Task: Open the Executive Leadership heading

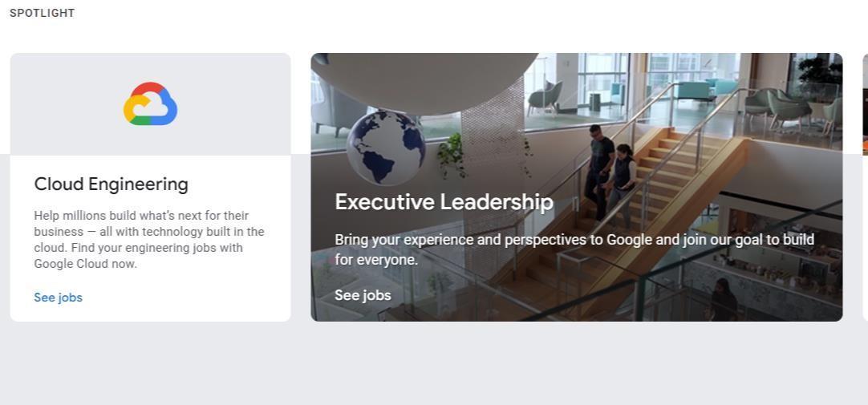Action: (x=444, y=202)
